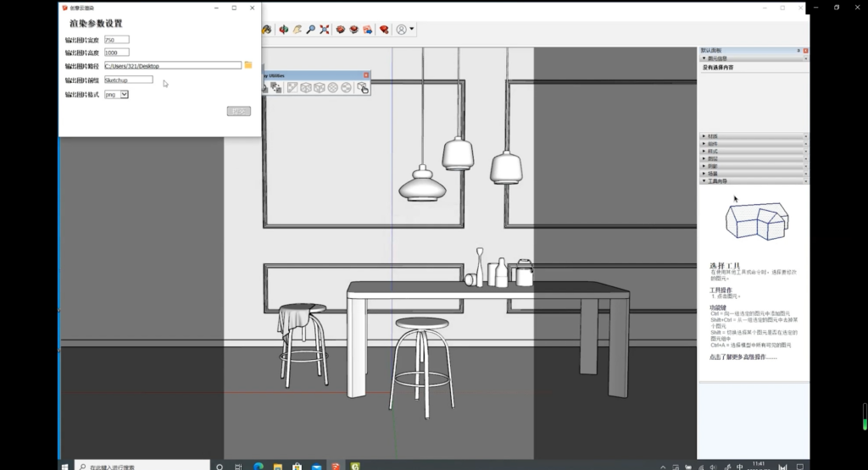The image size is (868, 470).
Task: Launch Microsoft Edge from taskbar
Action: tap(259, 467)
